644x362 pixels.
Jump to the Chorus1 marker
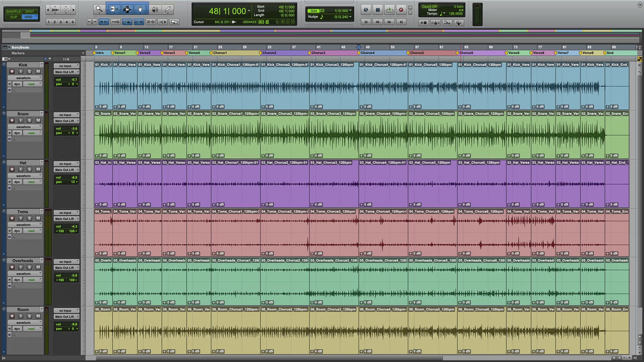click(x=219, y=53)
